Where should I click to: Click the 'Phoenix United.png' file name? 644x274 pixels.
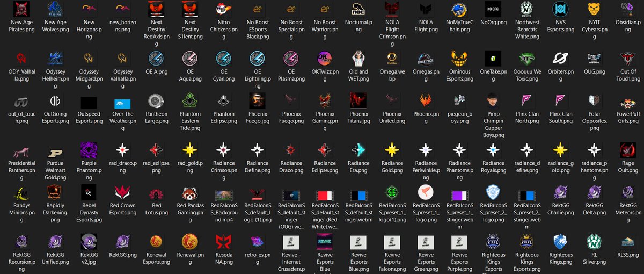coord(392,118)
